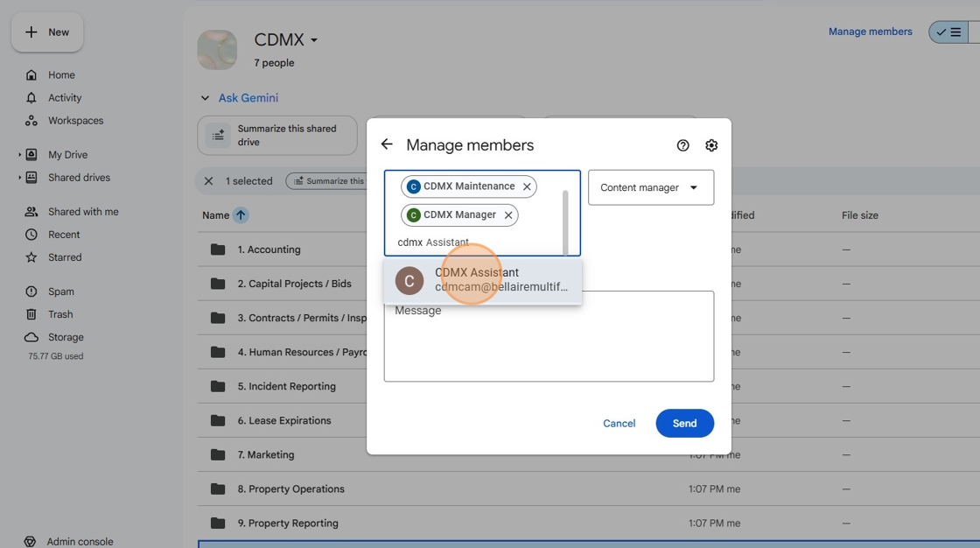Toggle the list layout view button
The width and height of the screenshot is (980, 548).
pyautogui.click(x=948, y=32)
